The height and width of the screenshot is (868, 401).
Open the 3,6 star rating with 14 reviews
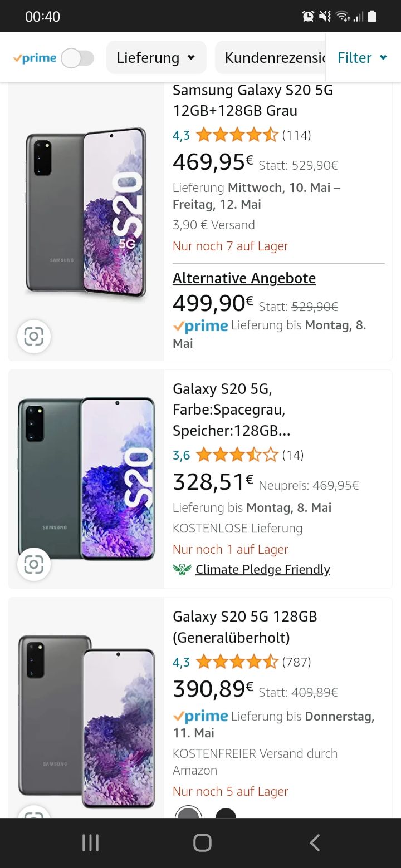coord(237,455)
